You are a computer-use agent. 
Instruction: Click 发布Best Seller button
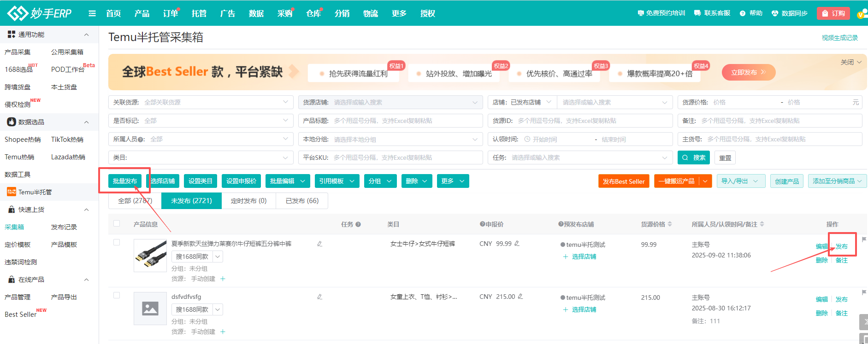624,181
